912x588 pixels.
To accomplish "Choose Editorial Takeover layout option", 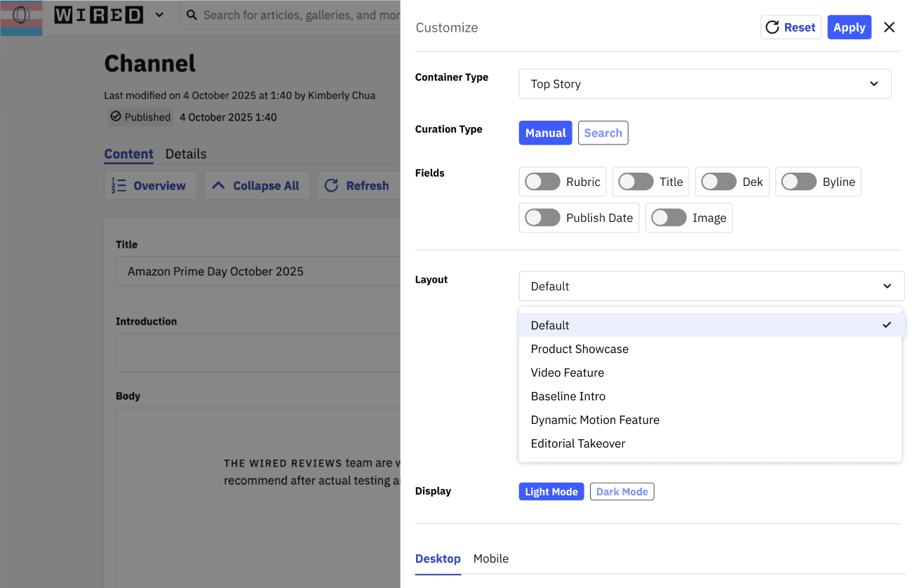I will click(710, 443).
